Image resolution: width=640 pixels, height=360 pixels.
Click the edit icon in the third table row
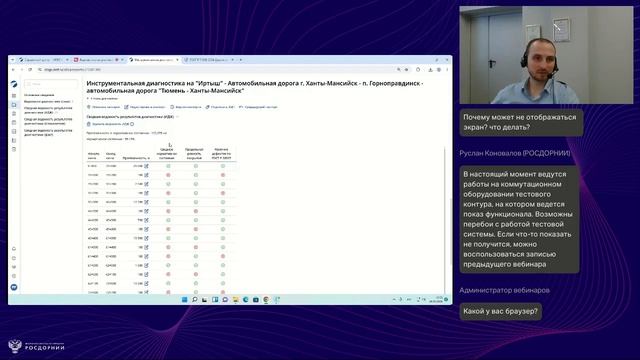coord(146,184)
